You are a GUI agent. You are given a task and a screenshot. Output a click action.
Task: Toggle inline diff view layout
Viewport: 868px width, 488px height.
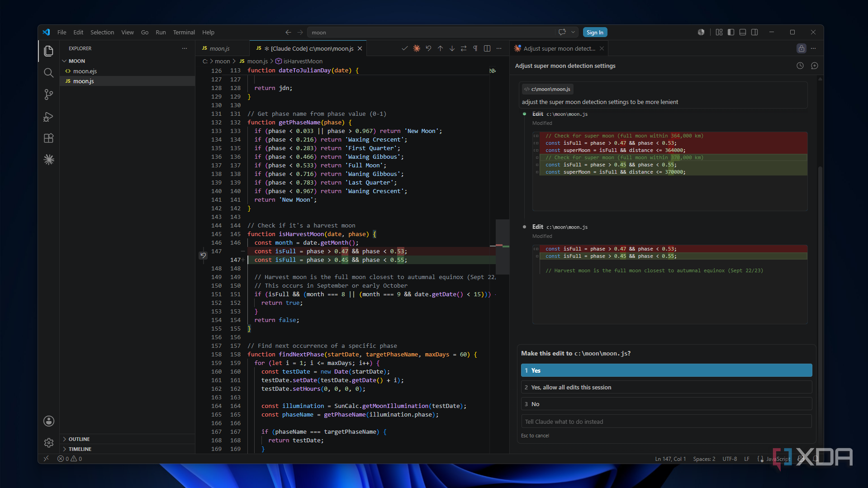(x=487, y=48)
